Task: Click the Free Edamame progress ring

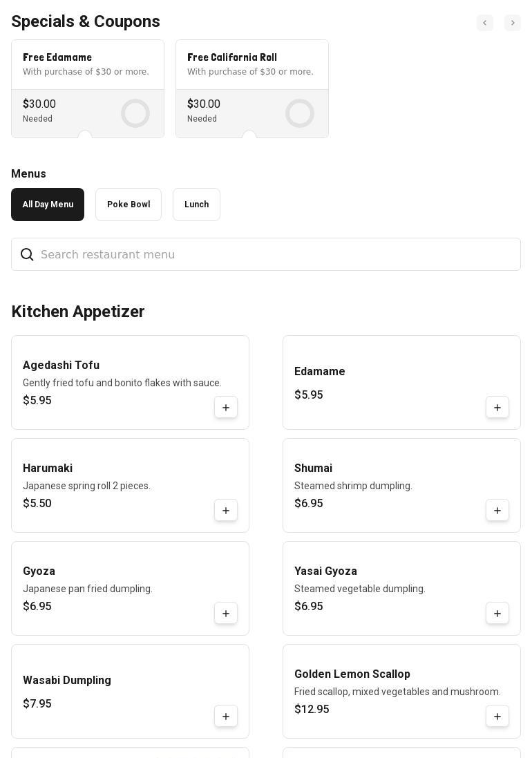Action: click(135, 113)
